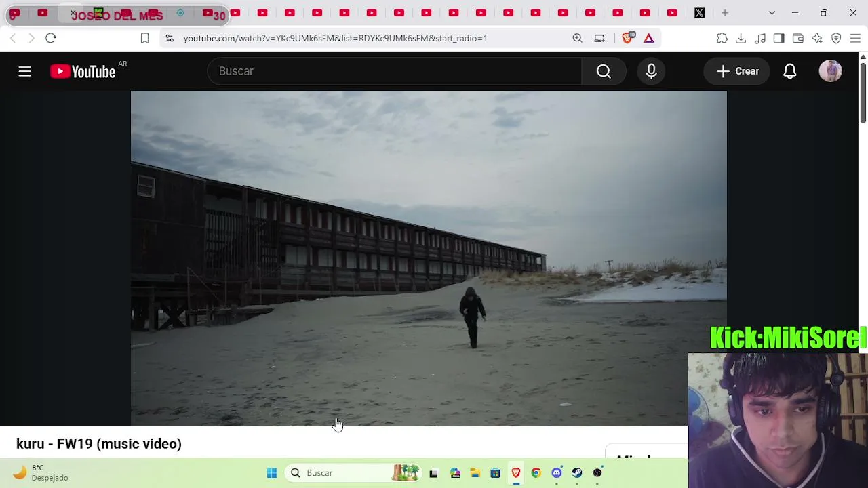Open YouTube notifications bell
Image resolution: width=868 pixels, height=488 pixels.
pos(790,71)
